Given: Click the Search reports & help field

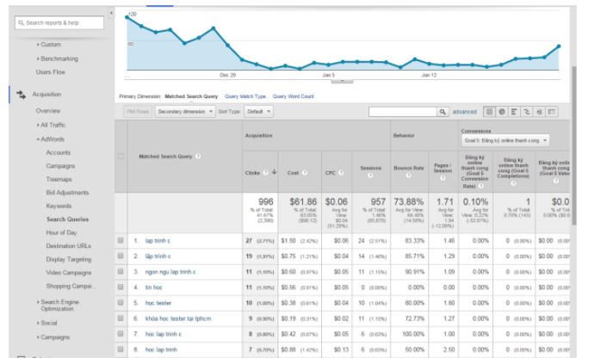Looking at the screenshot, I should point(59,22).
